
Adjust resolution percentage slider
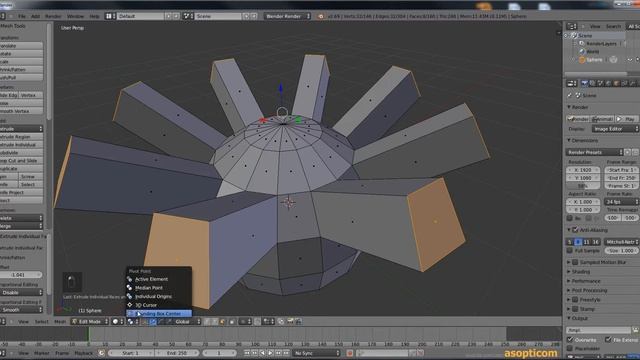click(583, 186)
